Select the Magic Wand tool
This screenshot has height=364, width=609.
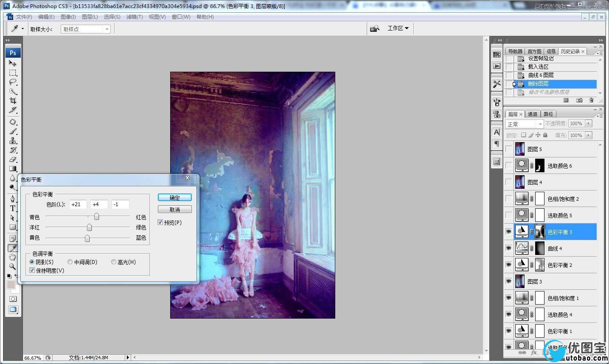13,91
